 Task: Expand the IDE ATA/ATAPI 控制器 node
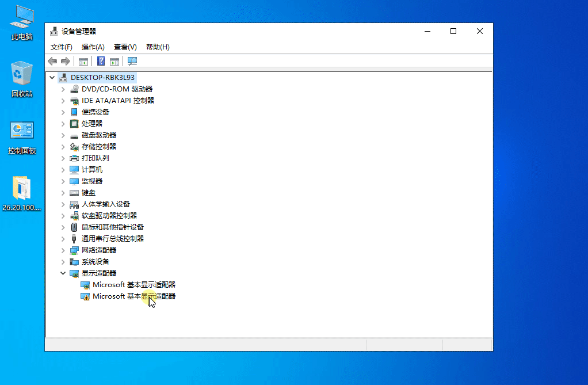click(x=63, y=101)
